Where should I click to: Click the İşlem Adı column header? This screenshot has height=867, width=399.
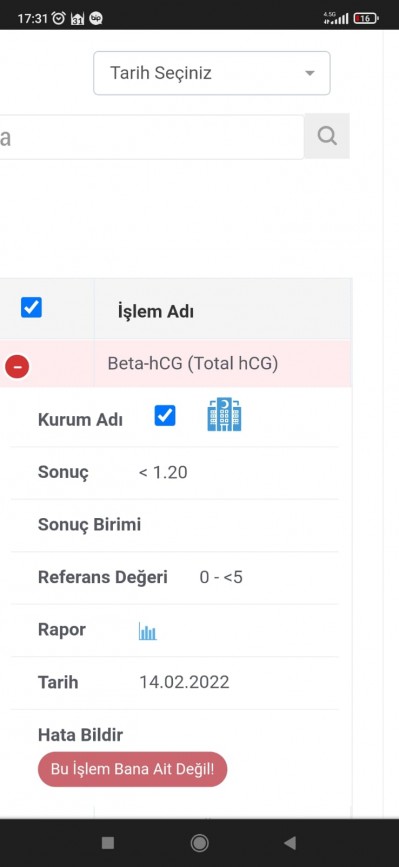click(156, 312)
